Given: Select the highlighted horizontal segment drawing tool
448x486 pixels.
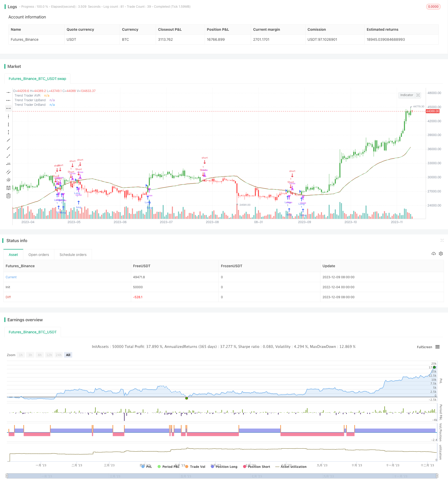Looking at the screenshot, I should pyautogui.click(x=8, y=108).
